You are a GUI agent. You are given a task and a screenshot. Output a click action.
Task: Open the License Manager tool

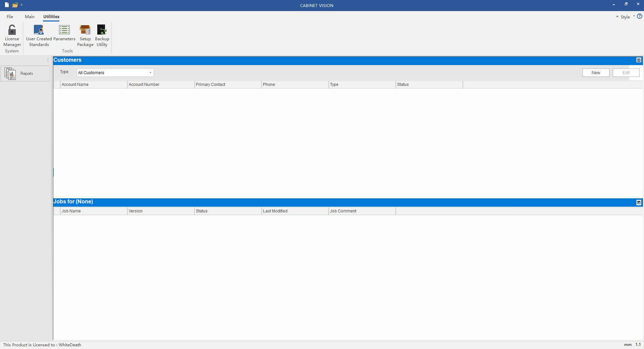[x=12, y=36]
